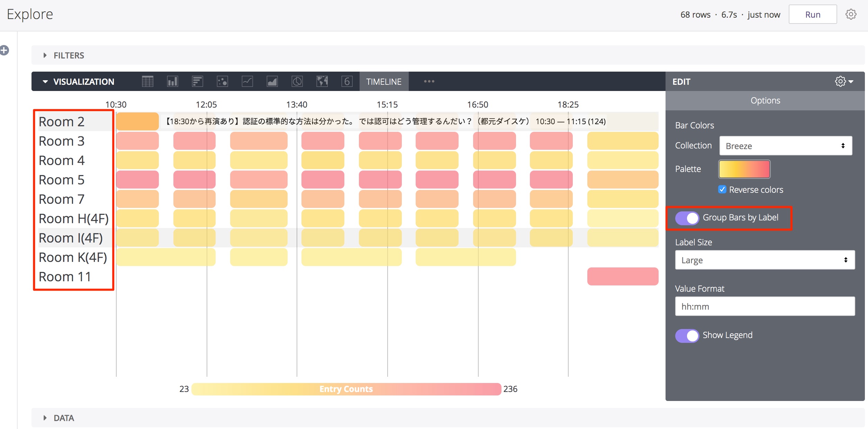This screenshot has width=868, height=429.
Task: Select the Scatter plot visualization
Action: pos(222,81)
